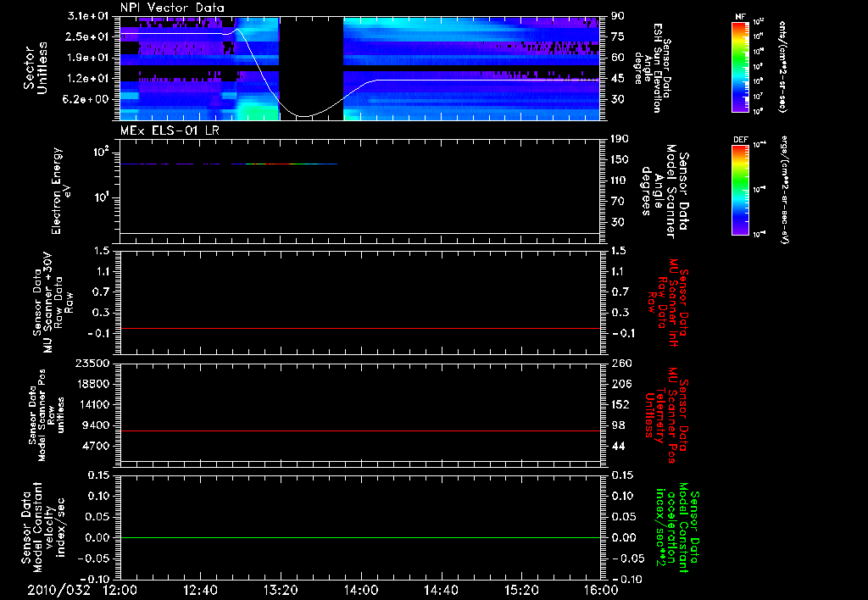This screenshot has width=868, height=600.
Task: Click the 9400 scanner position tick label
Action: coord(96,425)
